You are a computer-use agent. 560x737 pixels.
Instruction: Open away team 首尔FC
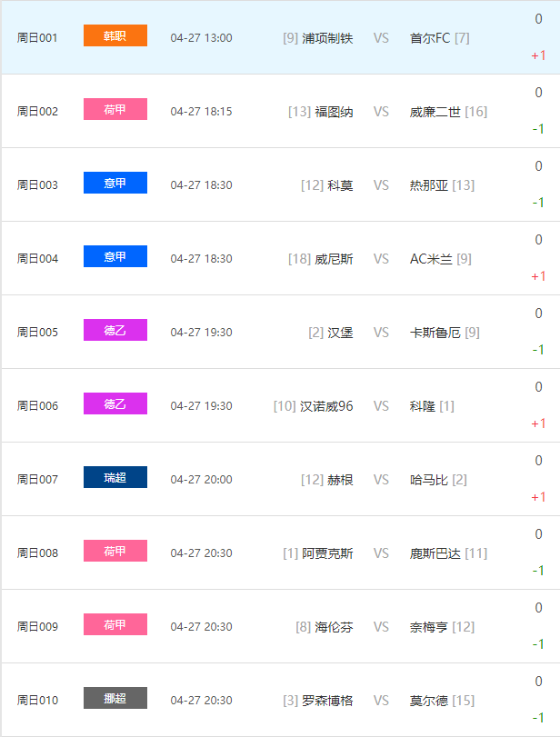[430, 38]
